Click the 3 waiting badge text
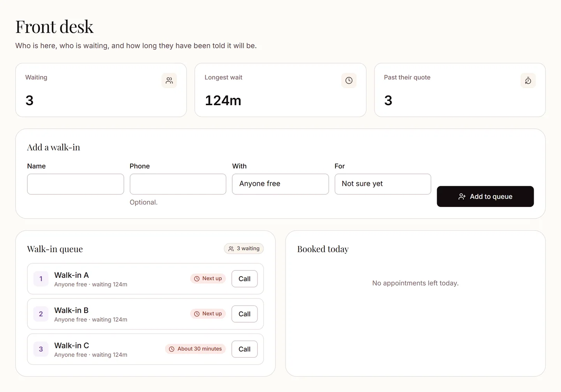Image resolution: width=561 pixels, height=392 pixels. [248, 248]
